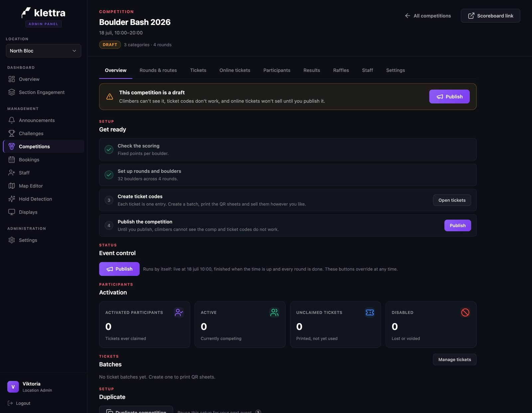The image size is (532, 413).
Task: Click the '32 boulders across 4 rounds.' text
Action: [x=148, y=179]
